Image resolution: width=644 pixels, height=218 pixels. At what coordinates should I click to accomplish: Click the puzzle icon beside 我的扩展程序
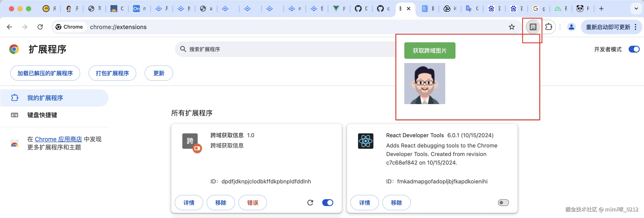point(15,98)
